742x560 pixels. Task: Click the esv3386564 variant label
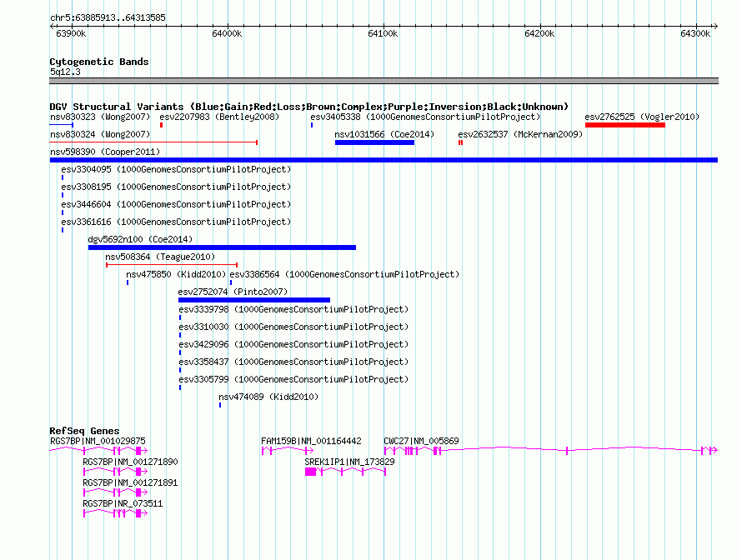[344, 274]
